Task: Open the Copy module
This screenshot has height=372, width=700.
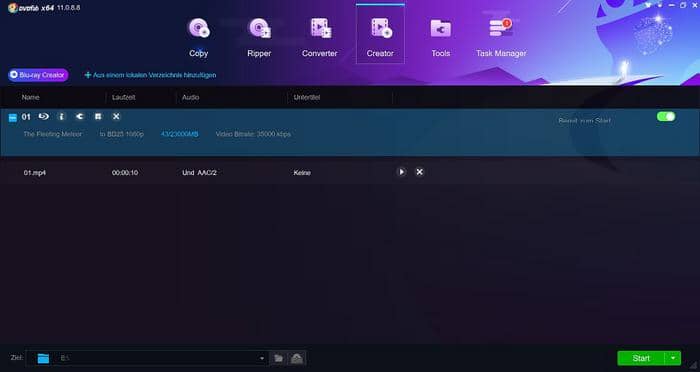Action: pyautogui.click(x=199, y=37)
